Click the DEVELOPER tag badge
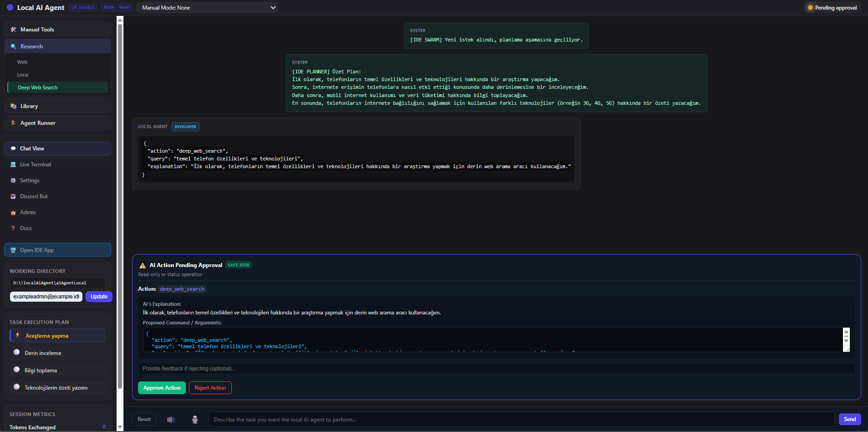Image resolution: width=868 pixels, height=432 pixels. [185, 127]
